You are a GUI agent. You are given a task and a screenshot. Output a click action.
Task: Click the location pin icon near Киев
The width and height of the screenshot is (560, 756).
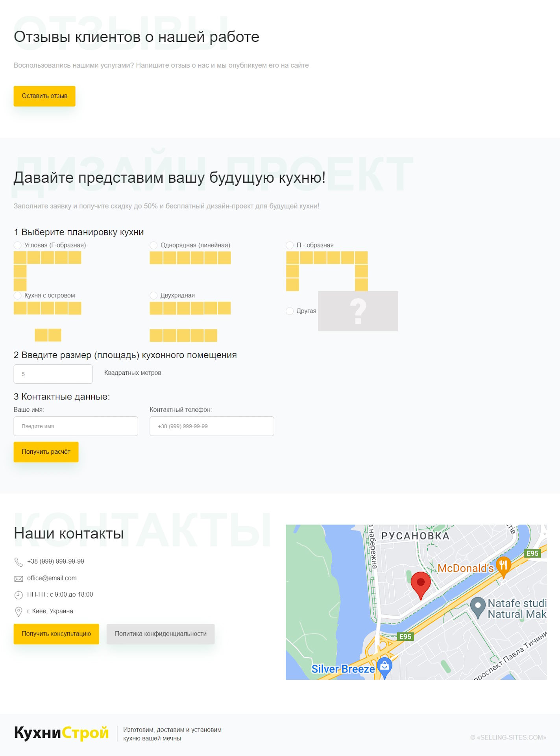click(18, 612)
